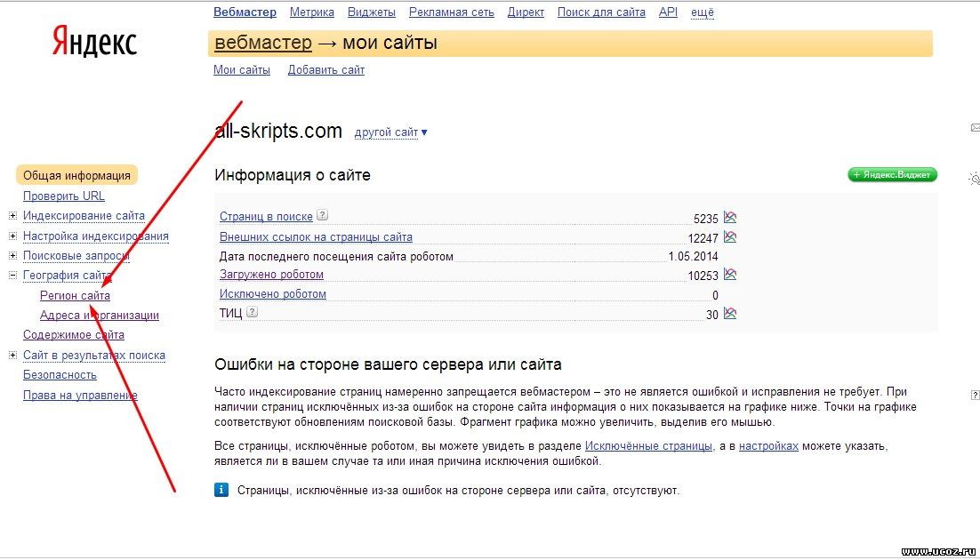The image size is (980, 560).
Task: Click the green Яндекс.Виджет button
Action: point(892,174)
